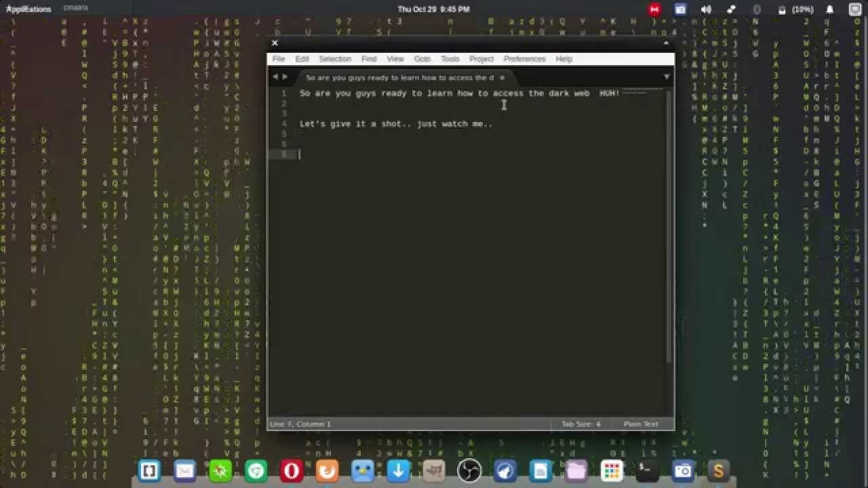Open the Opera browser from the dock

292,470
